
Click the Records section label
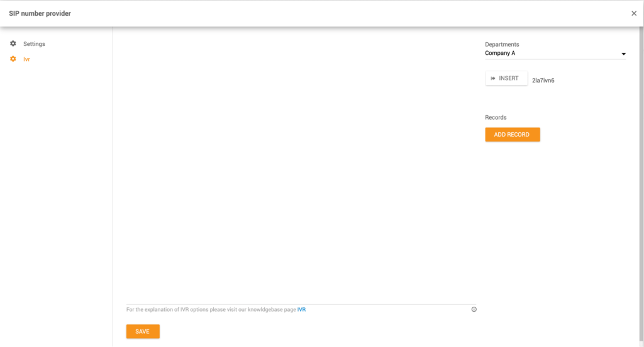click(496, 118)
